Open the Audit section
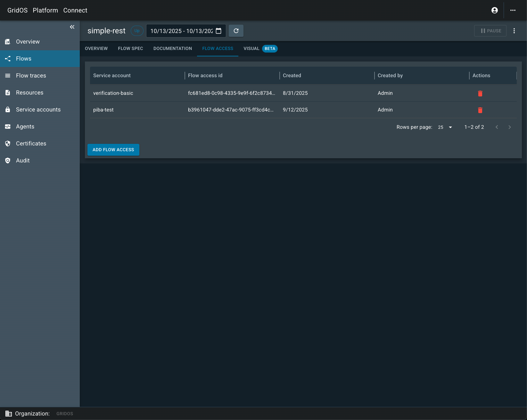This screenshot has width=527, height=420. pyautogui.click(x=22, y=160)
